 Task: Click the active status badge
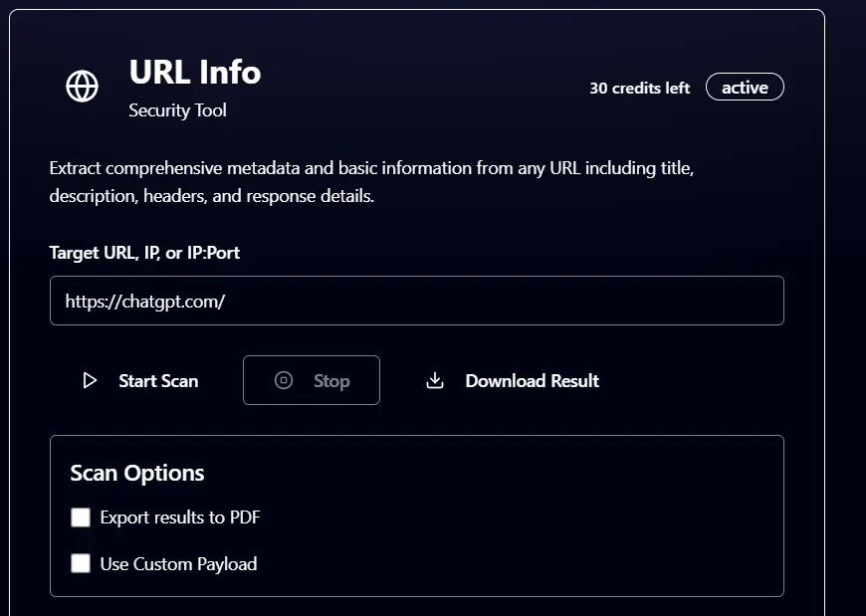point(745,88)
